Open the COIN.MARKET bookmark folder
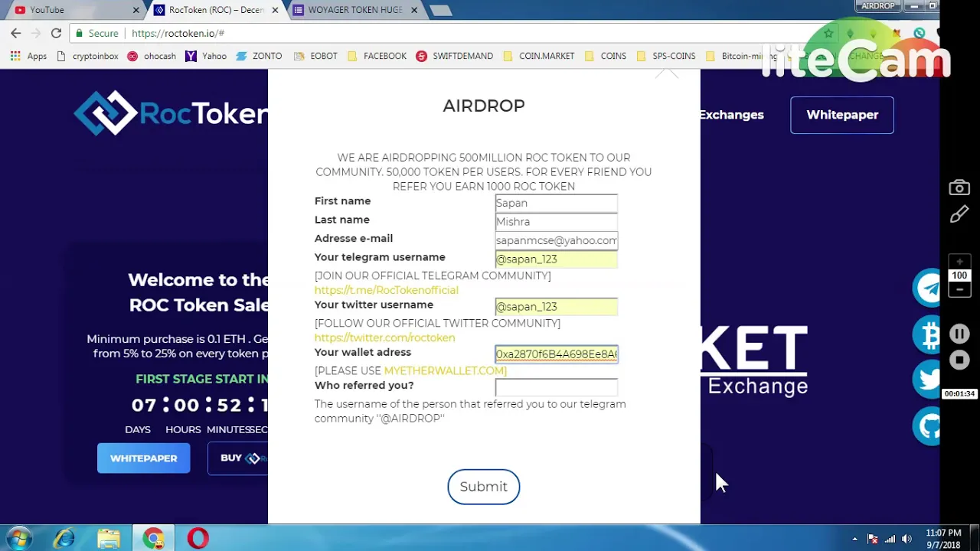The image size is (980, 551). [x=538, y=56]
